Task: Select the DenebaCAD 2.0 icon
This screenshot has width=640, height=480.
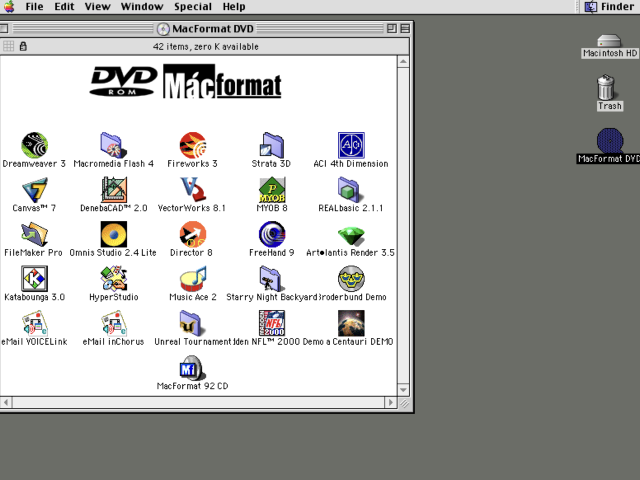Action: [114, 189]
